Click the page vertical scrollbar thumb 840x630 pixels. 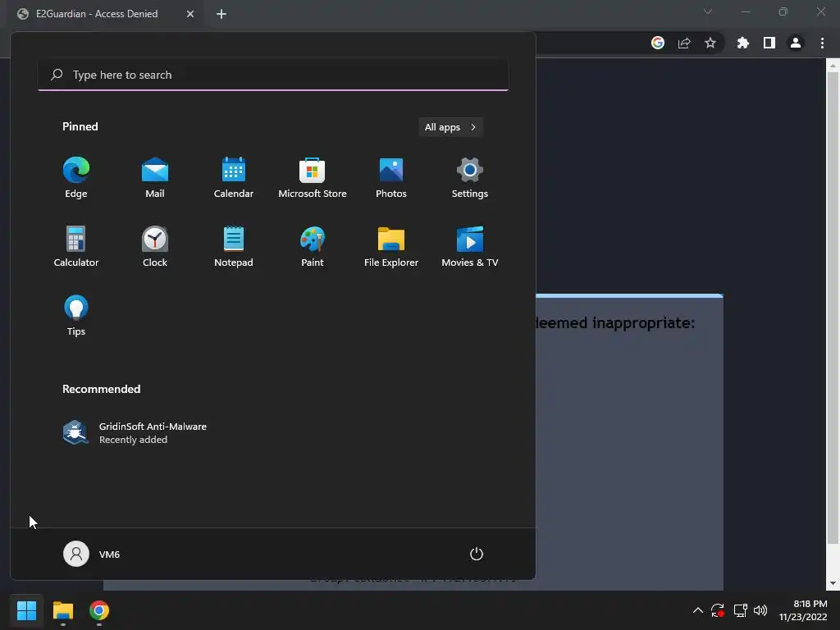[x=833, y=308]
